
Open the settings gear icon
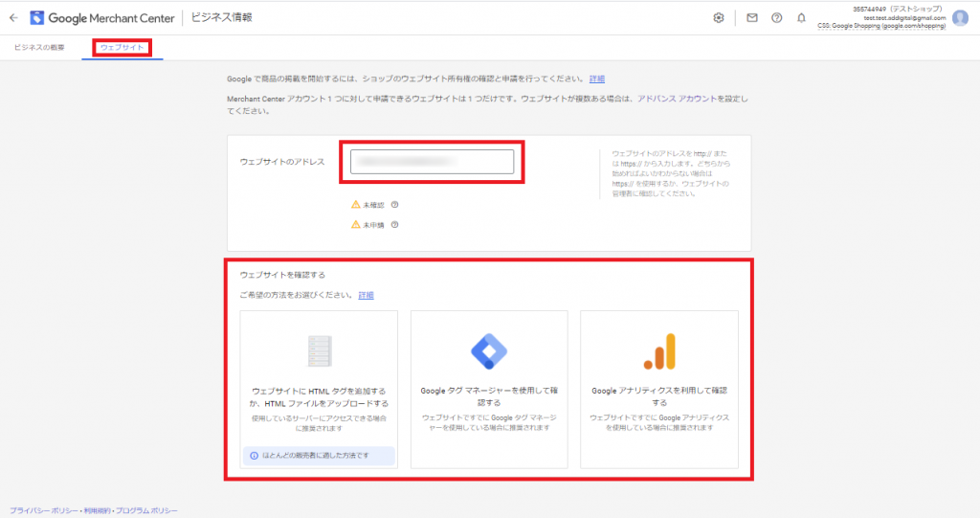click(x=719, y=18)
